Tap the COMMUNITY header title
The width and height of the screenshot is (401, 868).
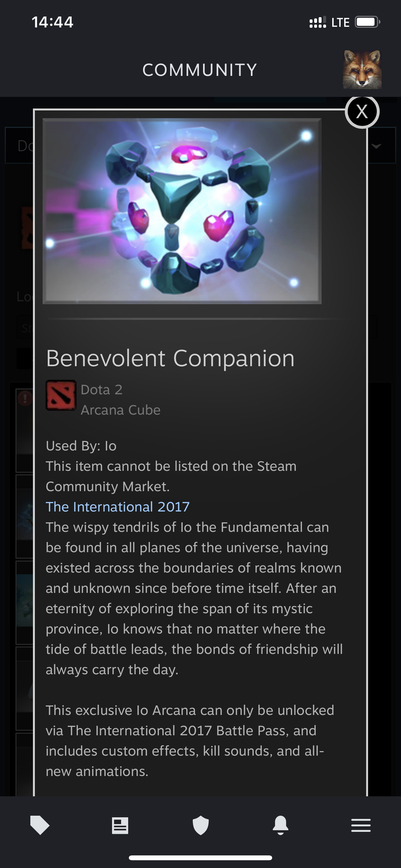(200, 70)
